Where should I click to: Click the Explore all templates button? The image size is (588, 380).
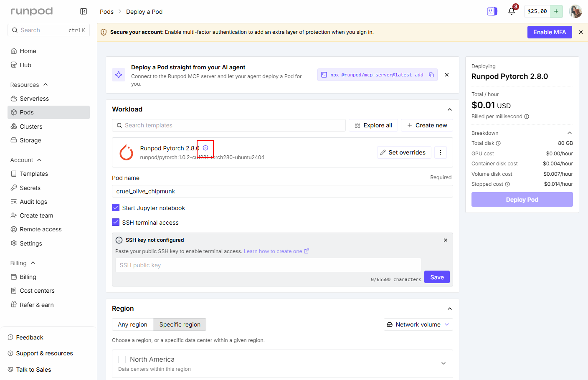tap(373, 125)
